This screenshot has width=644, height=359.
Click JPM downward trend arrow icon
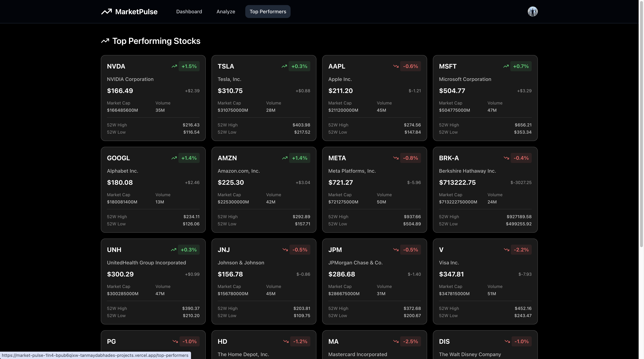[x=396, y=250]
